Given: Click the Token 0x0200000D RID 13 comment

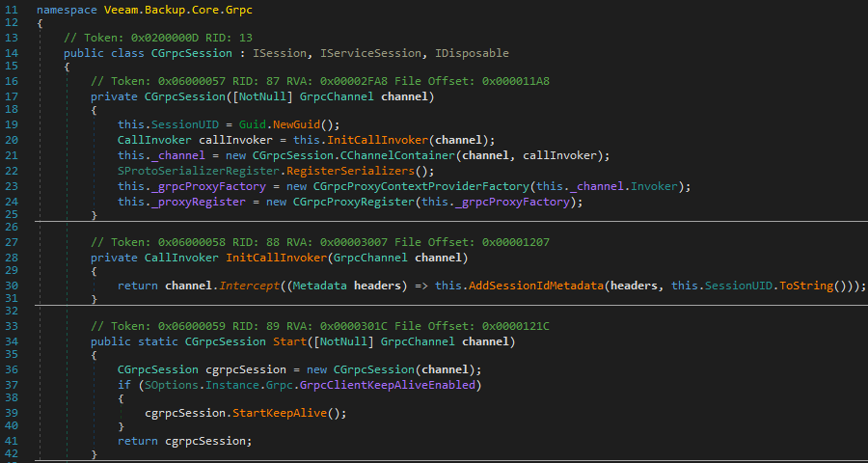Looking at the screenshot, I should [x=158, y=38].
